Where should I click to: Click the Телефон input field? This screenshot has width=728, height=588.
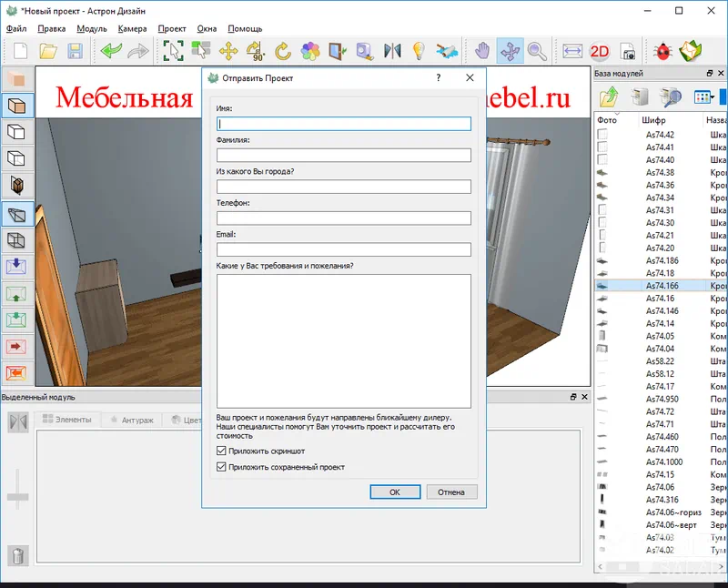(x=344, y=218)
